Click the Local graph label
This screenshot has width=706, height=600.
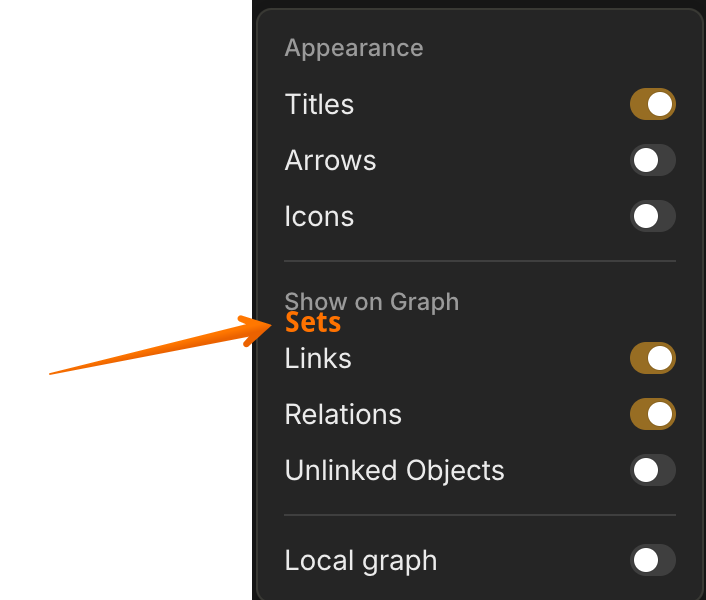click(361, 562)
